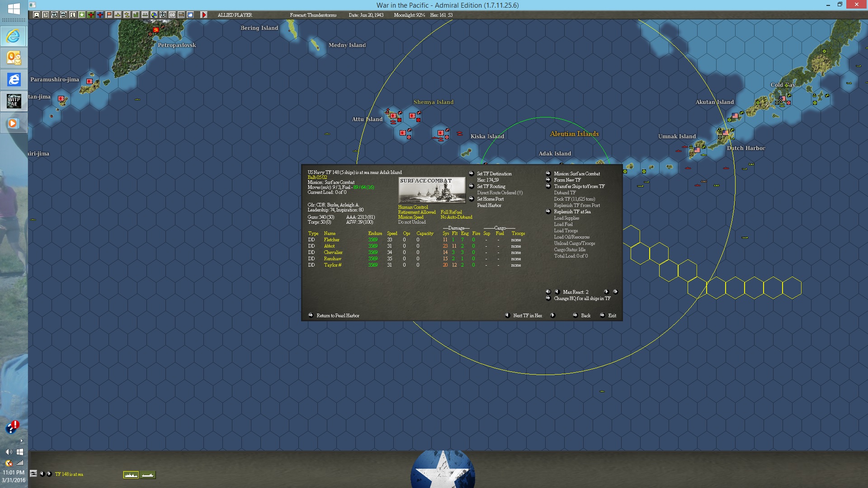Click previous arrow beside 'TF 148 is at sea'
The width and height of the screenshot is (868, 488).
[42, 474]
